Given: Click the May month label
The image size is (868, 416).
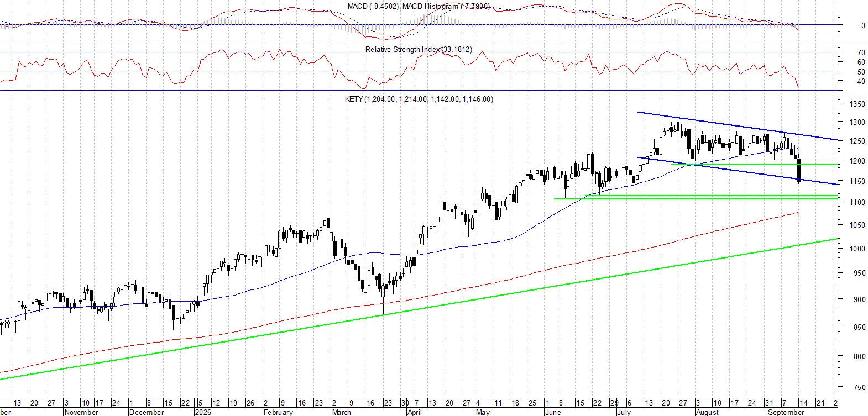Looking at the screenshot, I should point(483,412).
